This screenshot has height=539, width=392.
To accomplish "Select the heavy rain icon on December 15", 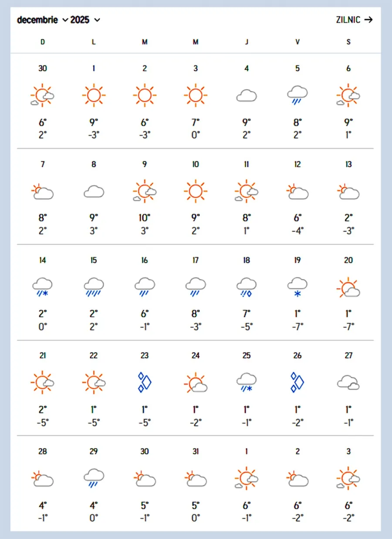I will pyautogui.click(x=94, y=287).
